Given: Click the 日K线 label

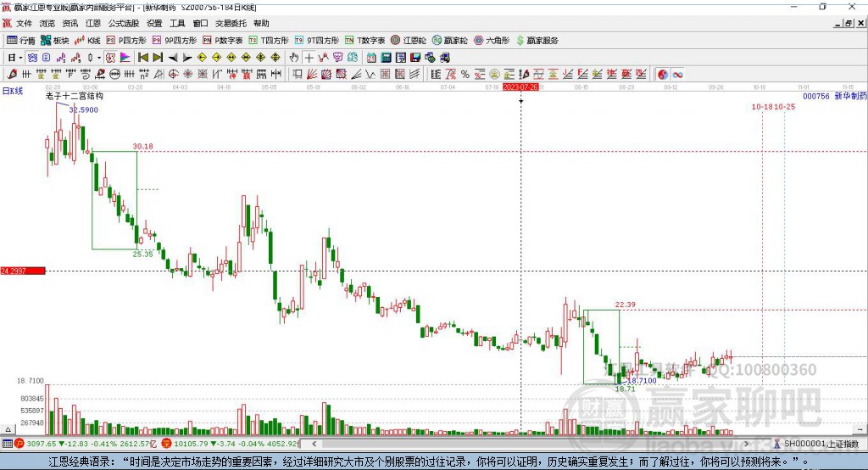Looking at the screenshot, I should click(x=12, y=91).
